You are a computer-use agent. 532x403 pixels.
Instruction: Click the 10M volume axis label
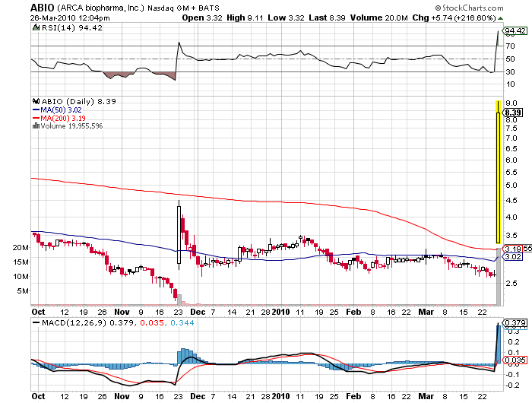21,276
